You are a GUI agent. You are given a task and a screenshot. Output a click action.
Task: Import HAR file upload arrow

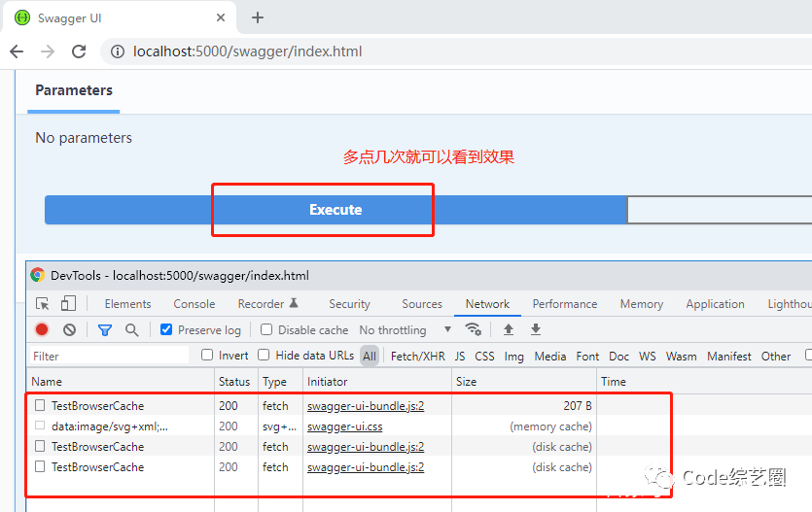(x=509, y=329)
